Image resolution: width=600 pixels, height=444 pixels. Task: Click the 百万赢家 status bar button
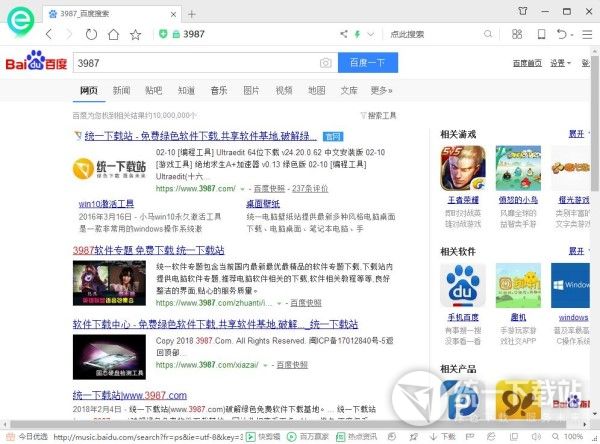308,436
